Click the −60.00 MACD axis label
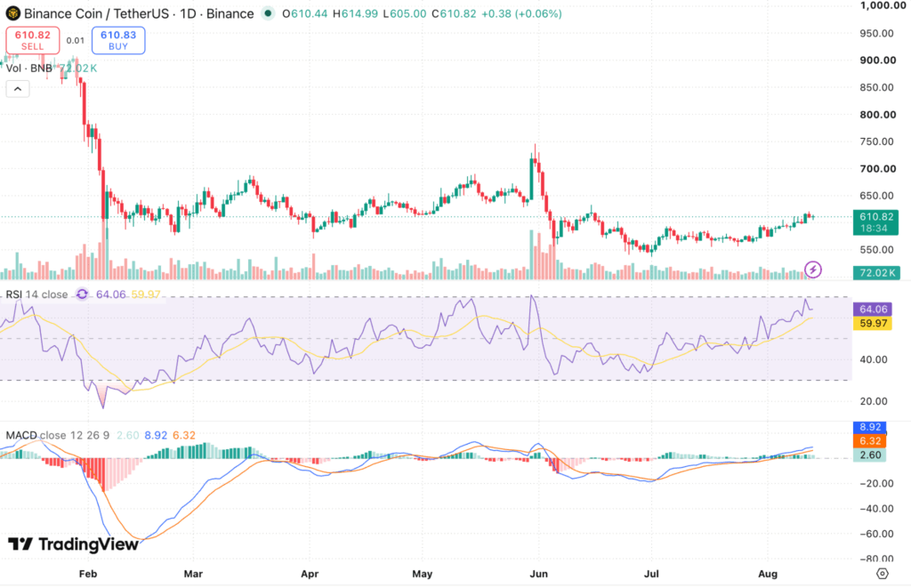This screenshot has height=588, width=911. pyautogui.click(x=876, y=534)
